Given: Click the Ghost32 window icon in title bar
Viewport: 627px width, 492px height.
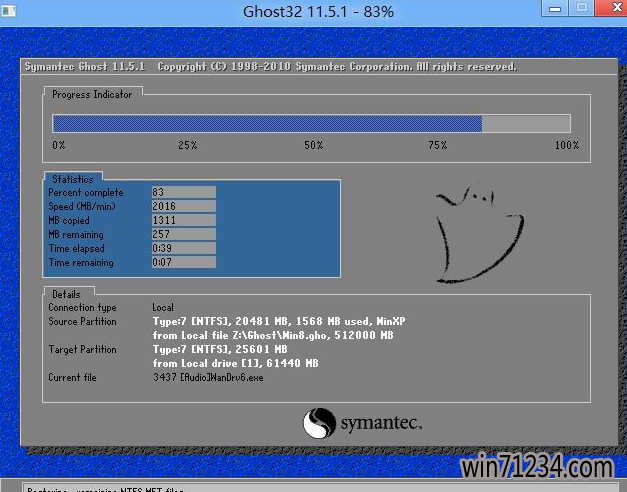Looking at the screenshot, I should coord(8,10).
